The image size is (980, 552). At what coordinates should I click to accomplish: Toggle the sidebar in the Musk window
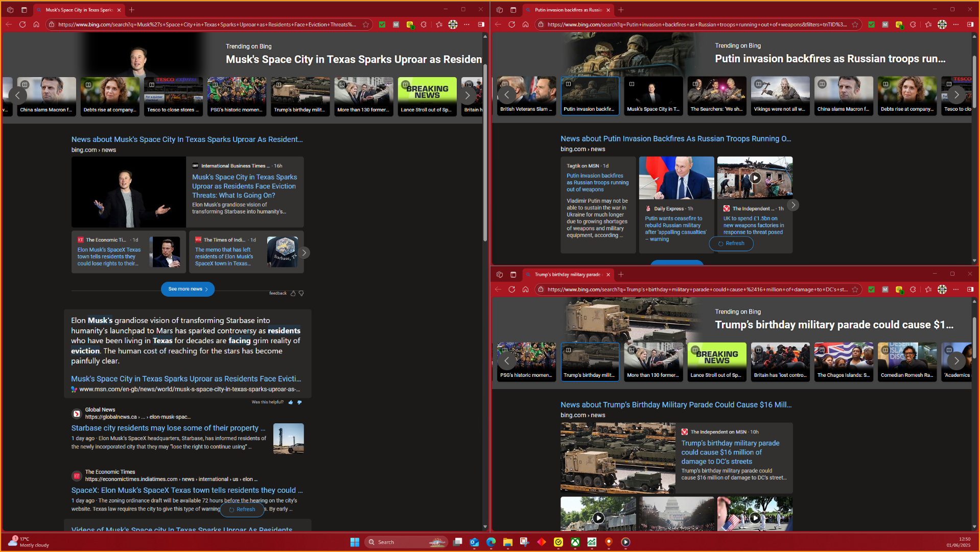click(481, 25)
